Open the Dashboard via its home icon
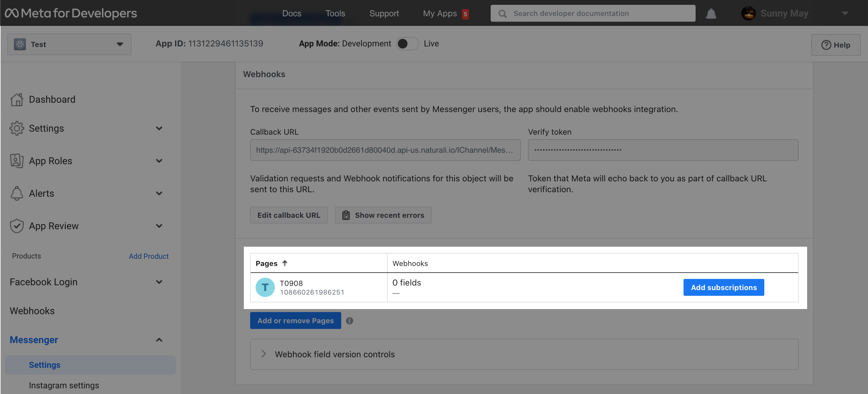 [x=17, y=99]
